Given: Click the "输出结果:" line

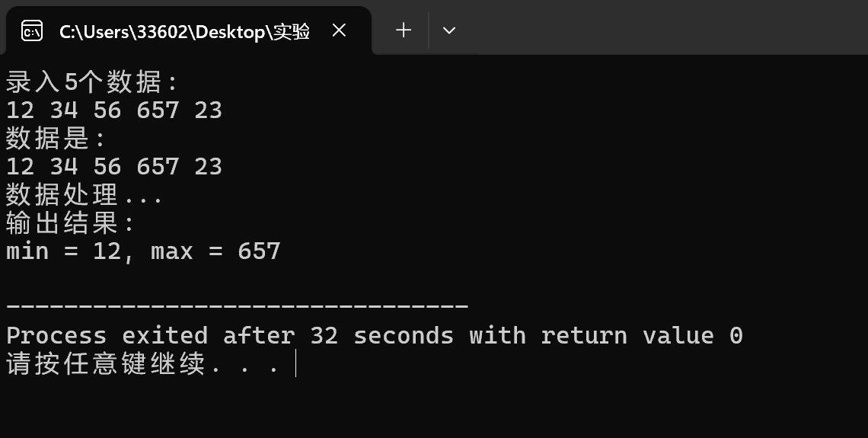Looking at the screenshot, I should tap(70, 223).
